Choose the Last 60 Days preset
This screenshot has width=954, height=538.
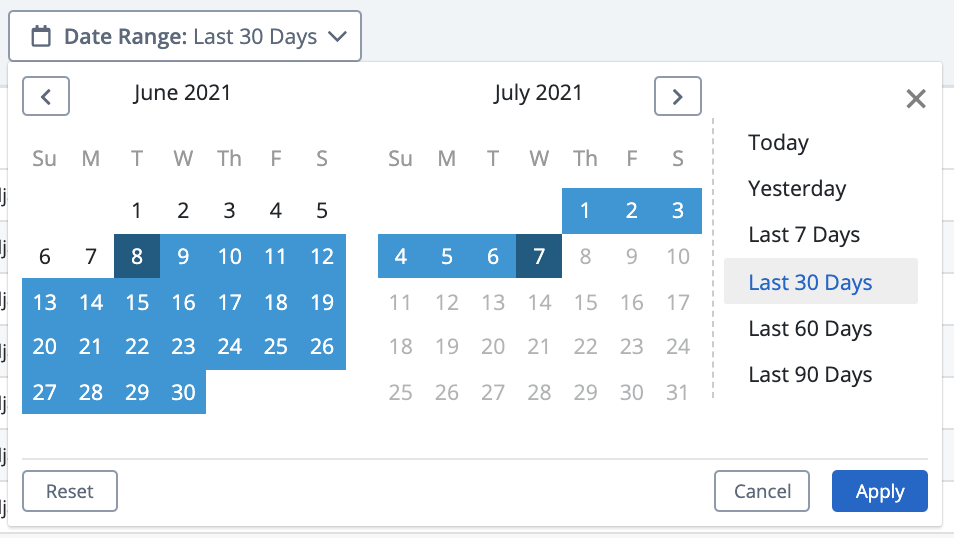pos(810,329)
